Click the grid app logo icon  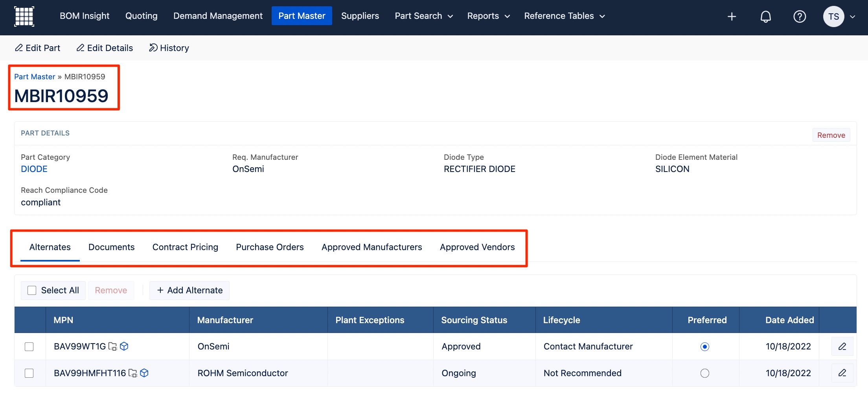24,16
